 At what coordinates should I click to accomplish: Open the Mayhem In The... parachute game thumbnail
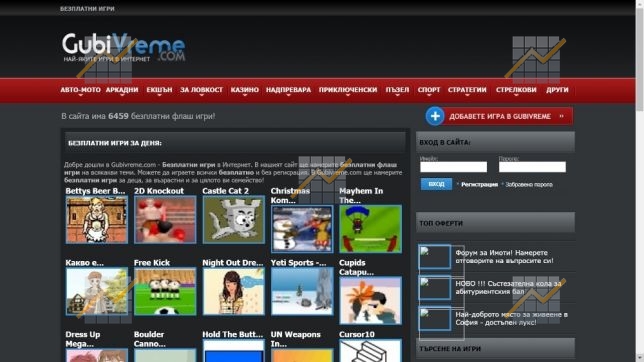pyautogui.click(x=370, y=229)
